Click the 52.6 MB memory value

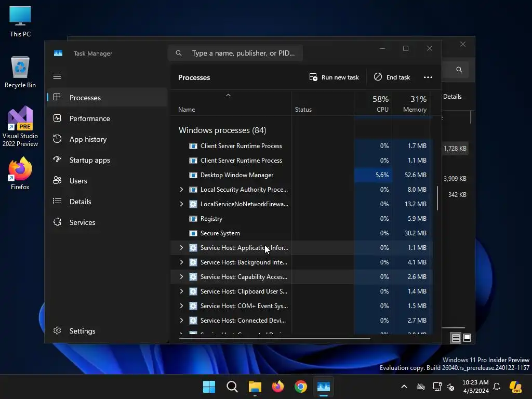click(x=415, y=175)
